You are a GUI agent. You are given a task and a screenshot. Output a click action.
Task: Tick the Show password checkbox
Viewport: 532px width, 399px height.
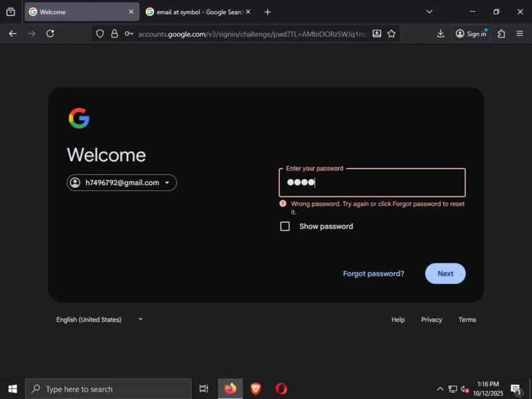285,227
